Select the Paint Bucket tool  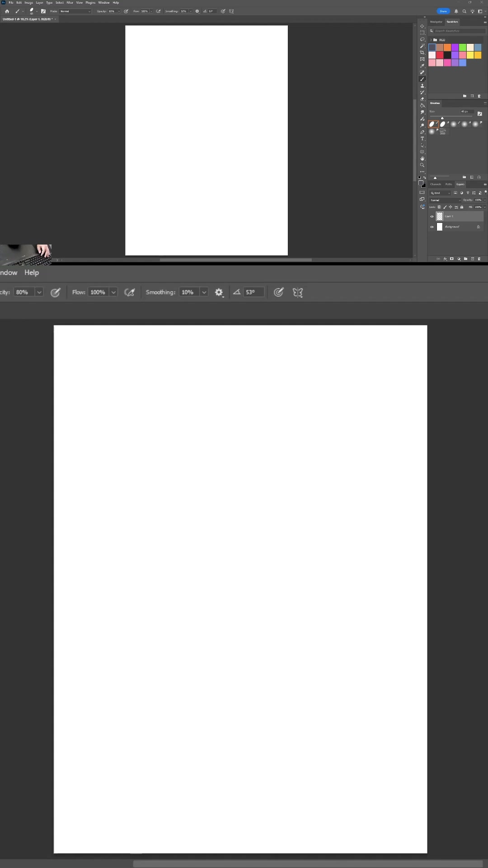(422, 105)
